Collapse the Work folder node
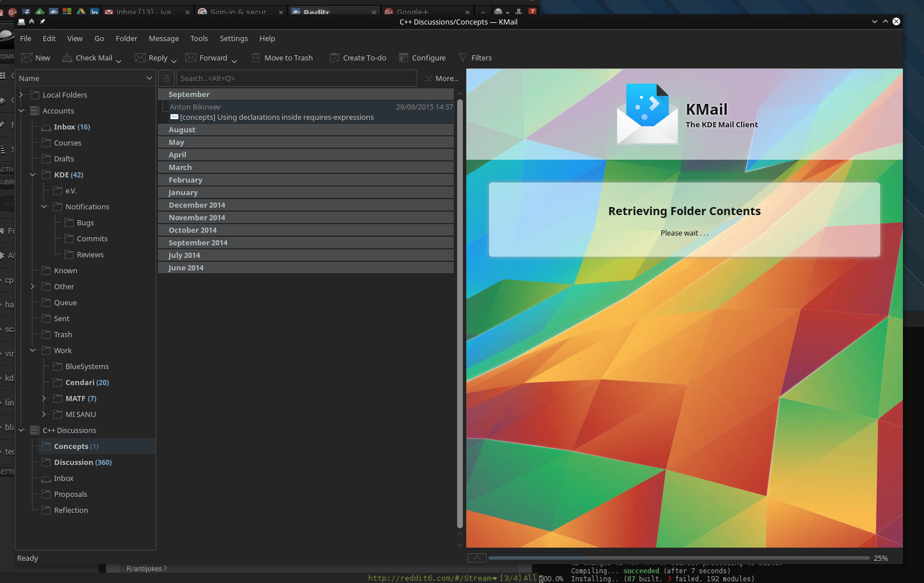This screenshot has height=583, width=924. click(32, 350)
